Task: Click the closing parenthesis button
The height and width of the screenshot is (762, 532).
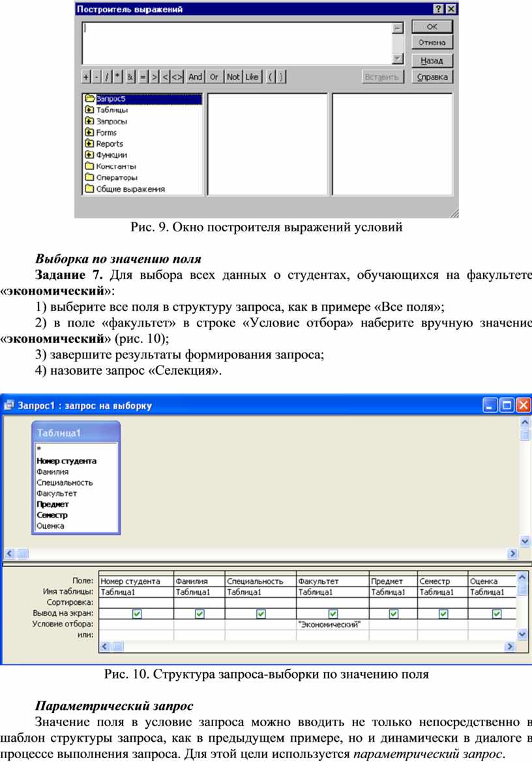Action: pos(281,77)
